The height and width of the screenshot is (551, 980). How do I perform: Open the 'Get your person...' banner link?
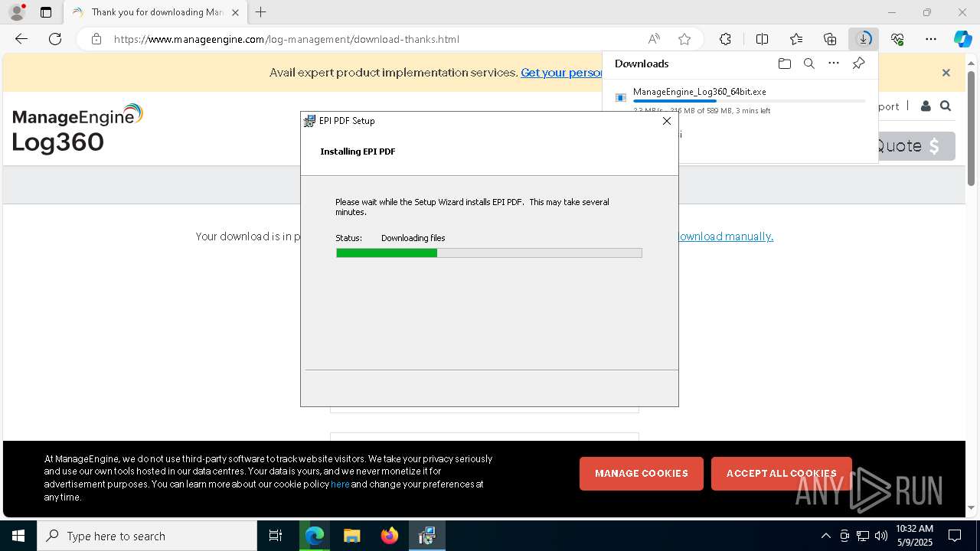coord(561,73)
